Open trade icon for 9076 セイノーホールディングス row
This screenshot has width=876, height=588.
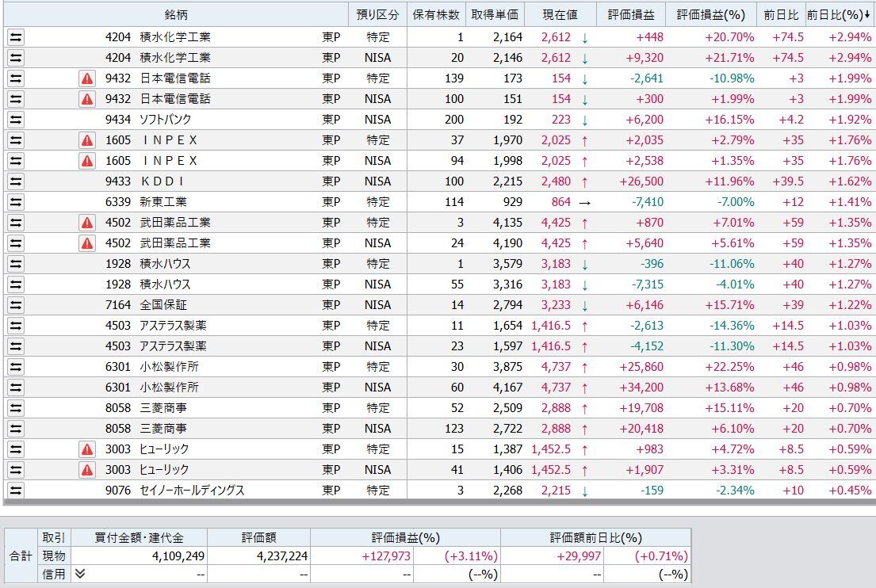[x=16, y=491]
